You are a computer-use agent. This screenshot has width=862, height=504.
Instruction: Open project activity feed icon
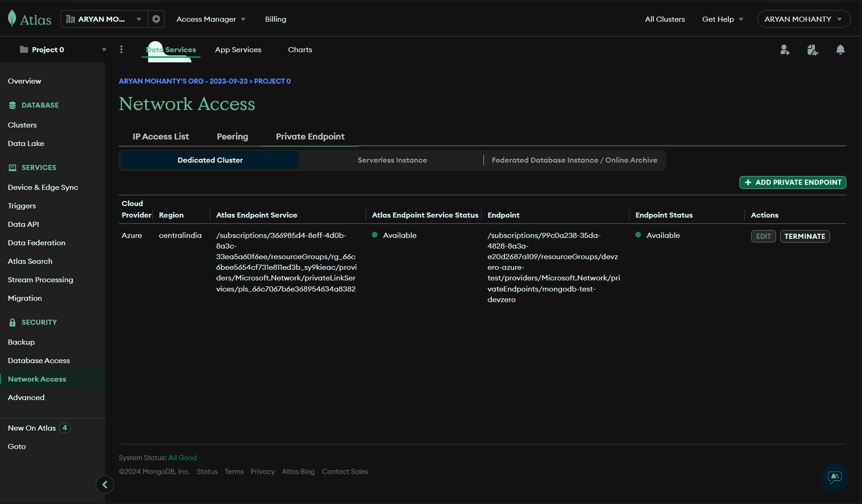tap(813, 49)
